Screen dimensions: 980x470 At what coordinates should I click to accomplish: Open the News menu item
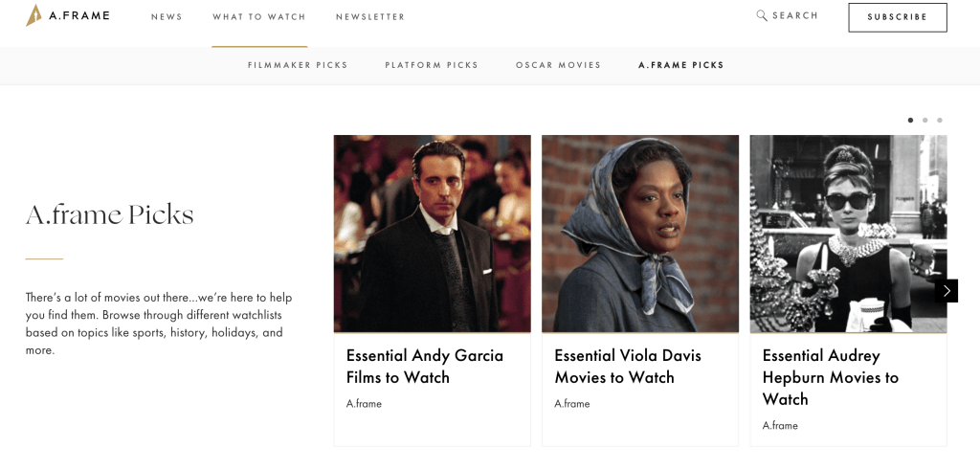coord(167,17)
